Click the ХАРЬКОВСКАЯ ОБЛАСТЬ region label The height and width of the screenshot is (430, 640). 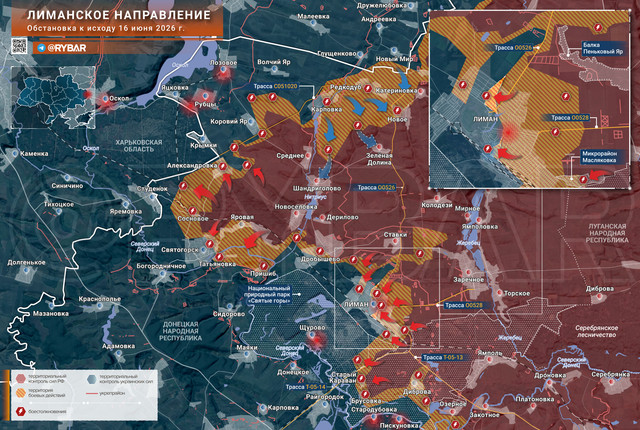pyautogui.click(x=139, y=146)
